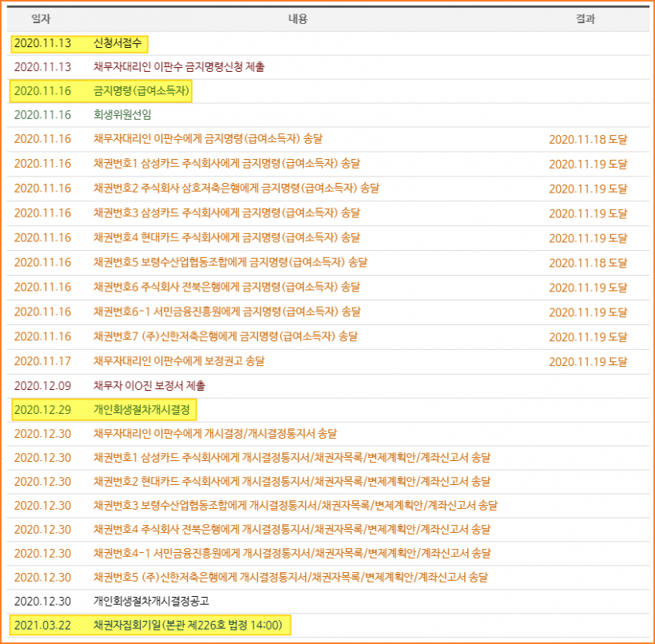
Task: Click result for 보정권고 송달 row
Action: click(x=588, y=361)
